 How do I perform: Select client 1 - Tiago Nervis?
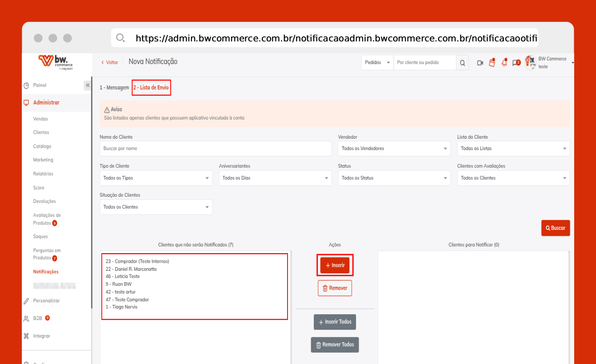[122, 307]
